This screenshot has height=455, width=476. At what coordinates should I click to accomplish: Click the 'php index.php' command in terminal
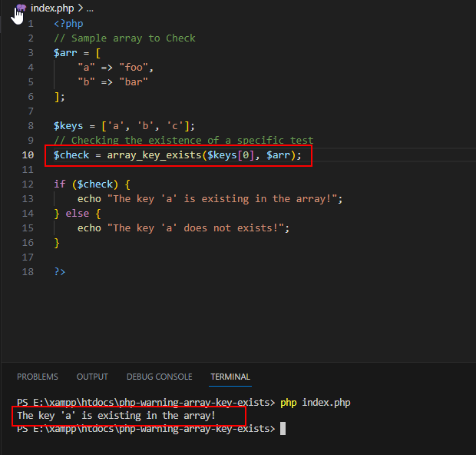316,403
